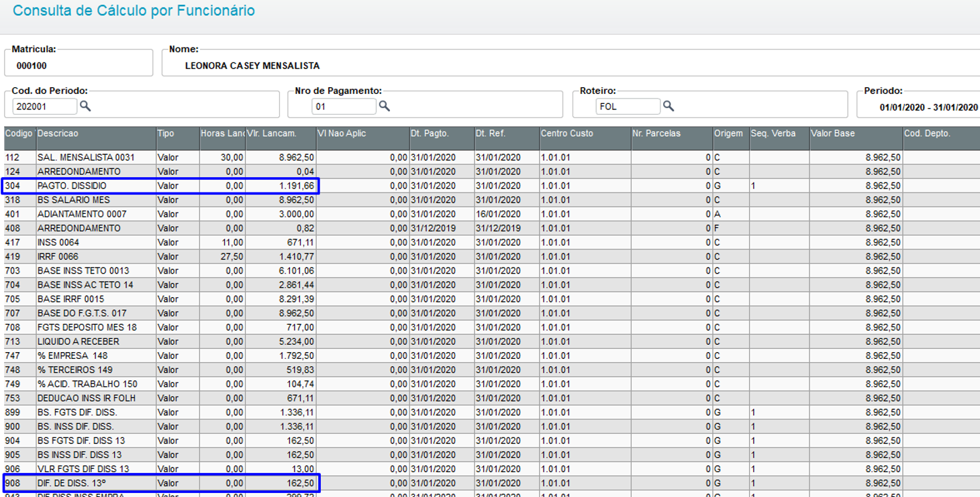Select row LIQUIDO A RECEBER
Screen dimensions: 980x497
coord(492,341)
